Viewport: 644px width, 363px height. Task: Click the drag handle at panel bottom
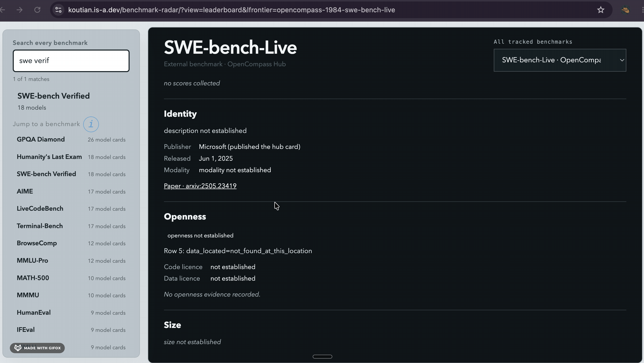322,357
